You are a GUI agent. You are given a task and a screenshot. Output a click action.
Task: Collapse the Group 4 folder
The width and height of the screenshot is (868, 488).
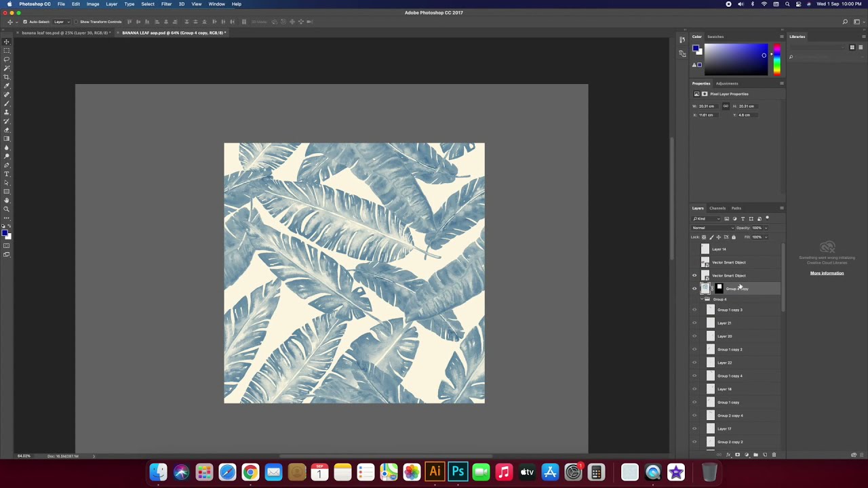[702, 299]
